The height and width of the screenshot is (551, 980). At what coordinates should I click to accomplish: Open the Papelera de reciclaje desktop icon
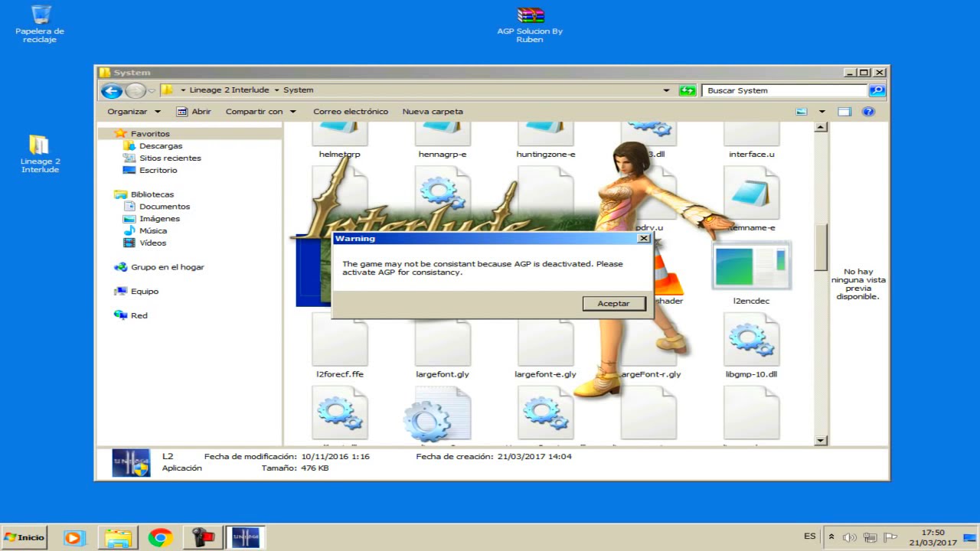click(x=40, y=24)
